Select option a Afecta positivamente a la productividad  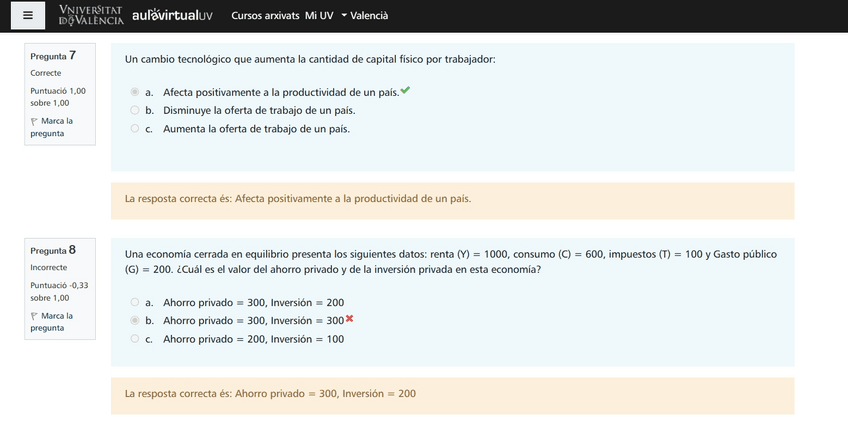(135, 92)
